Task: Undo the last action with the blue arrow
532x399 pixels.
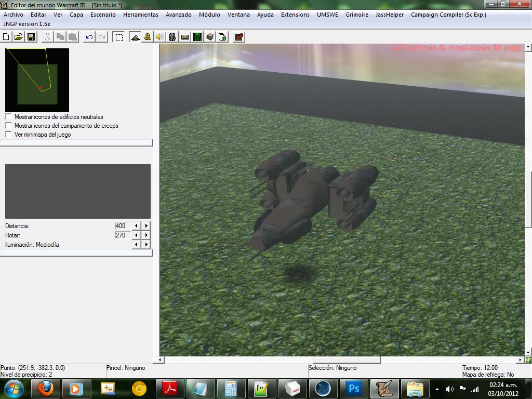Action: point(89,37)
